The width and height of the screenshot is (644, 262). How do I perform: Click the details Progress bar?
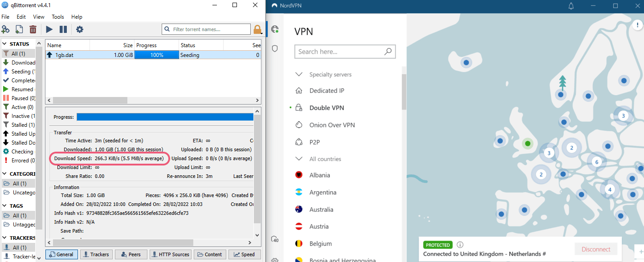tap(165, 117)
